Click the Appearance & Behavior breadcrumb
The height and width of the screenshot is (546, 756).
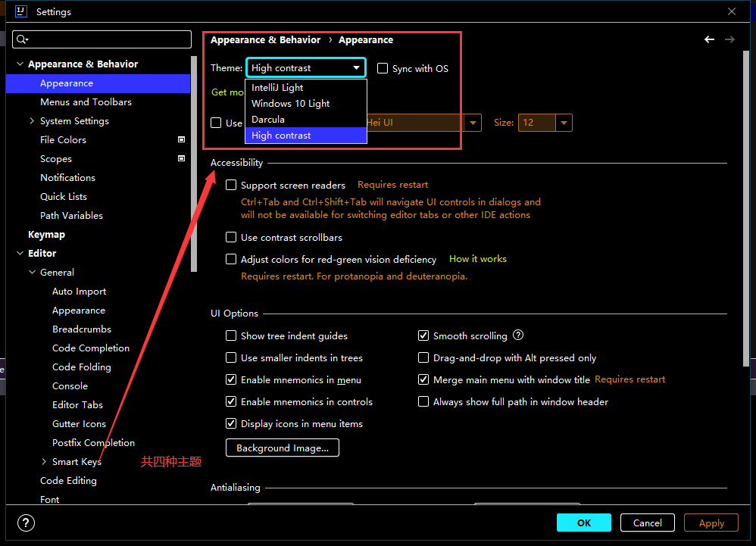point(266,40)
